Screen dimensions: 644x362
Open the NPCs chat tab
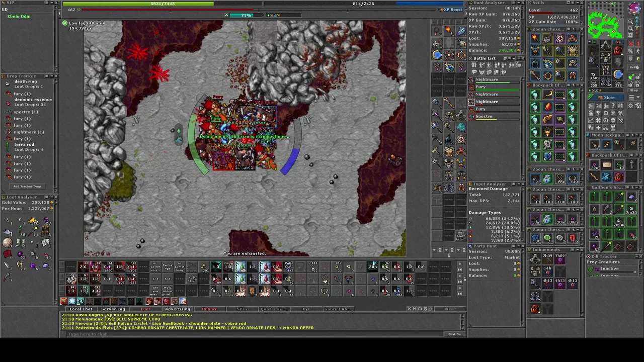242,309
